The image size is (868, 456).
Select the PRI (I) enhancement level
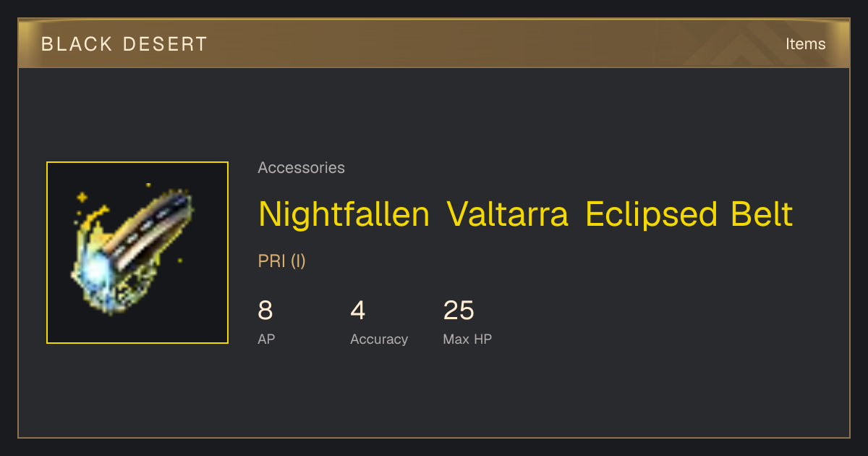tap(282, 261)
